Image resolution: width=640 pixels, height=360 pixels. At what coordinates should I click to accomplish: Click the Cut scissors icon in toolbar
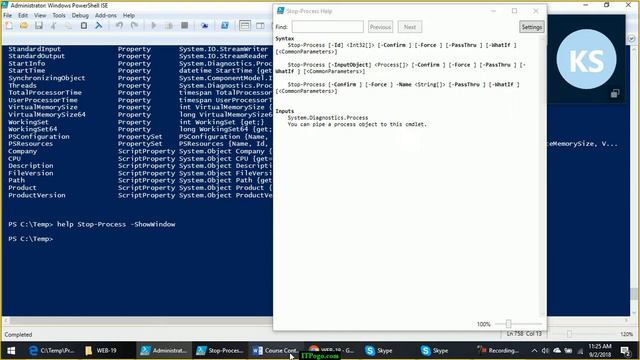coord(53,26)
